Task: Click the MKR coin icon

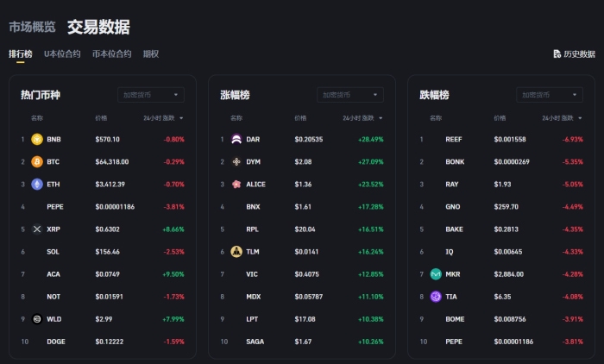Action: (x=436, y=274)
